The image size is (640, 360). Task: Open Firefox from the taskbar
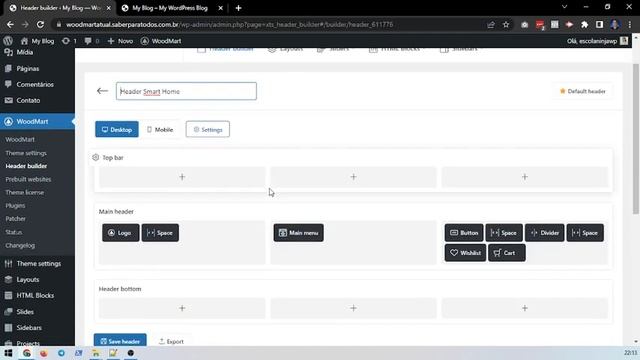coord(44,353)
